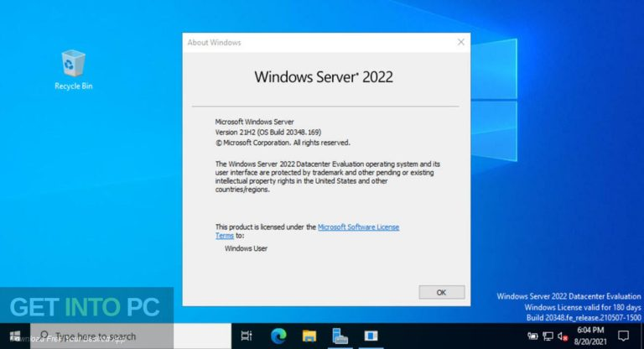Open the Action Center notifications icon
Viewport: 644px width, 349px height.
tap(623, 336)
